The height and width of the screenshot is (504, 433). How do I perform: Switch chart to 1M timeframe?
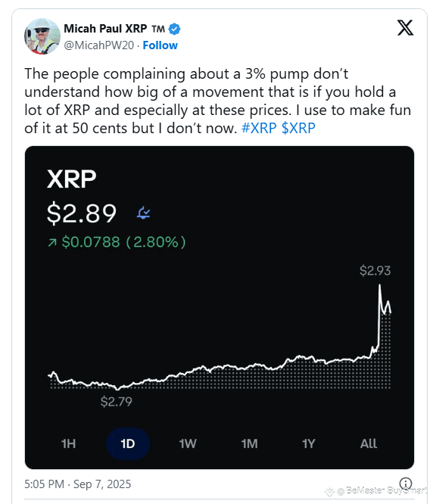[x=250, y=444]
